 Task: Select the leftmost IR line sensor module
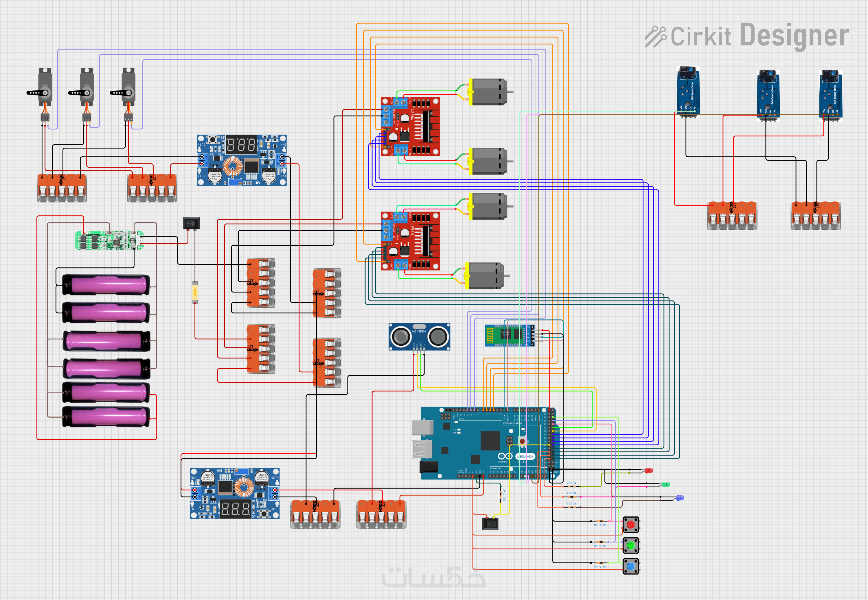coord(688,92)
